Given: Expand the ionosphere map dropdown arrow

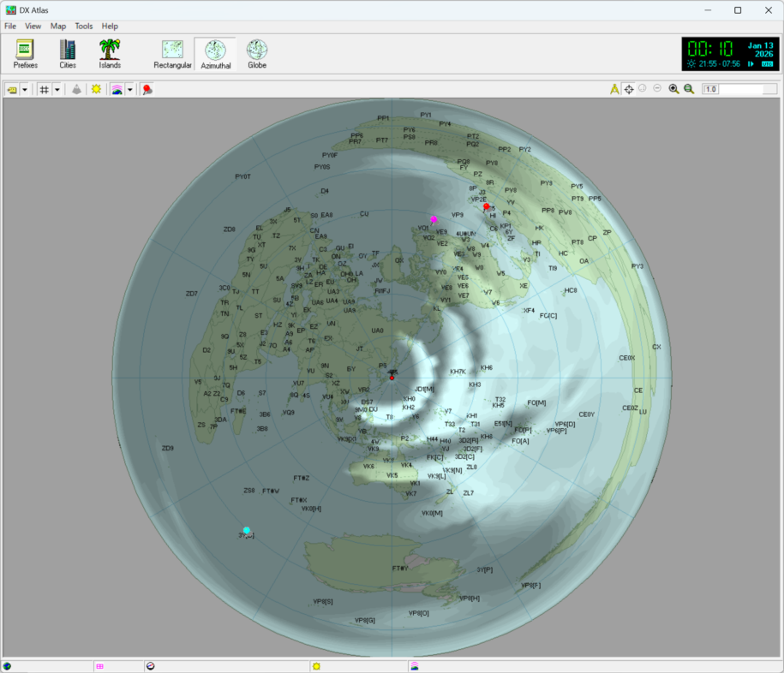Looking at the screenshot, I should (x=129, y=89).
